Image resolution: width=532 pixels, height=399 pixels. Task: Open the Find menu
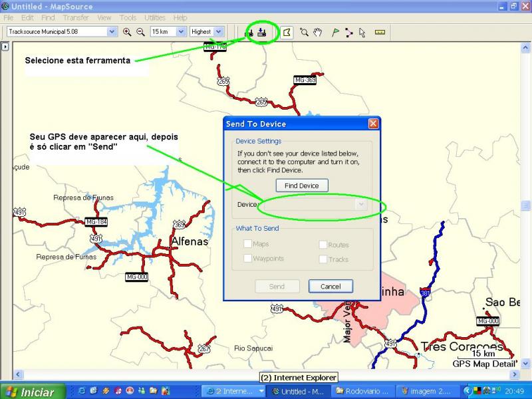[48, 18]
